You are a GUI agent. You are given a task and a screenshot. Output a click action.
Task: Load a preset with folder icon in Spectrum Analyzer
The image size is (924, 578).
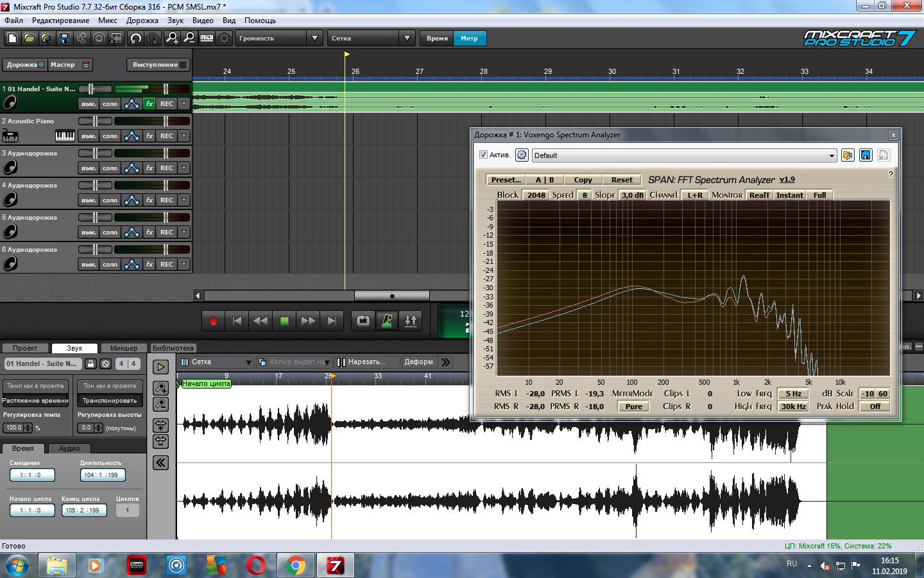click(x=848, y=155)
